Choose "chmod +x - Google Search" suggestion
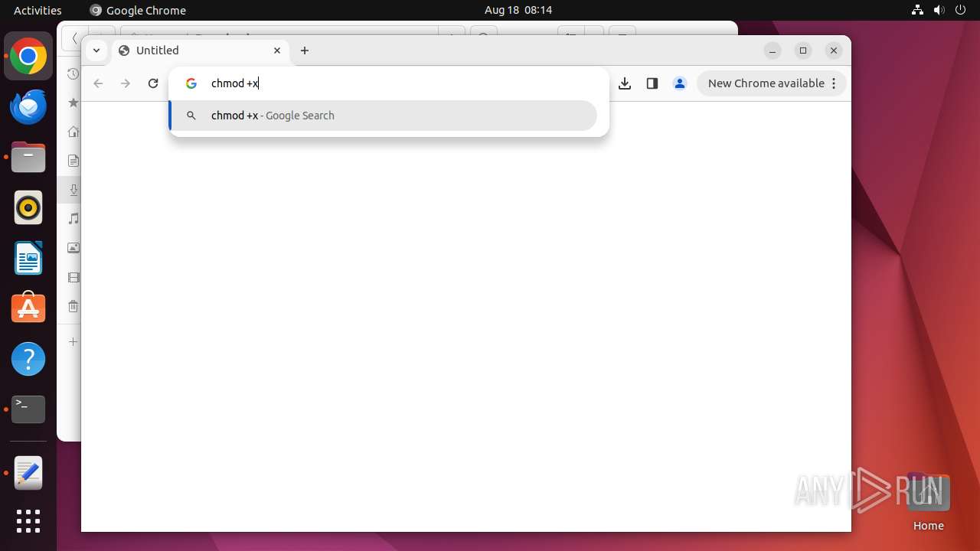The height and width of the screenshot is (551, 980). pyautogui.click(x=383, y=116)
